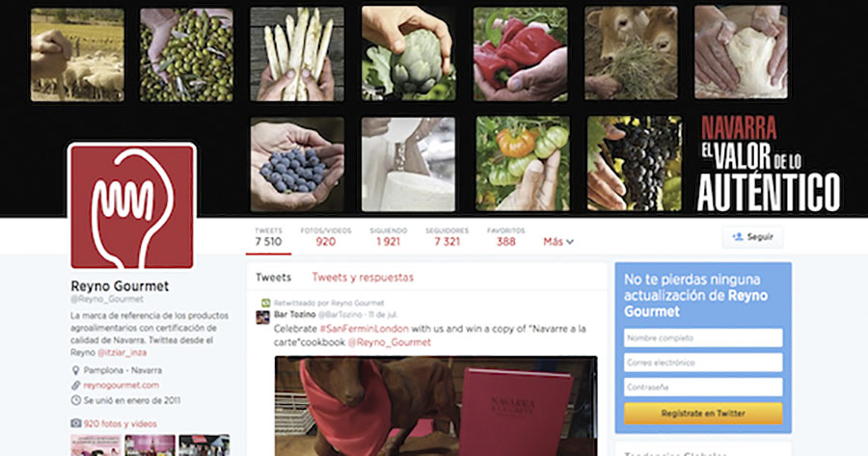
Task: Click the location pin icon beside Pamplona - Navarra
Action: click(x=76, y=370)
